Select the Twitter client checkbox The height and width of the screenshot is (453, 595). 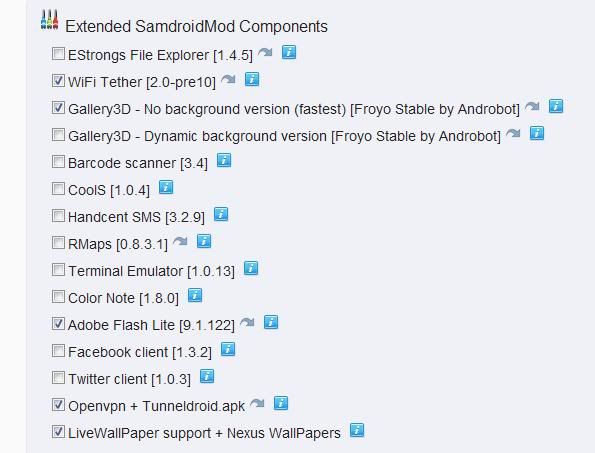coord(58,378)
